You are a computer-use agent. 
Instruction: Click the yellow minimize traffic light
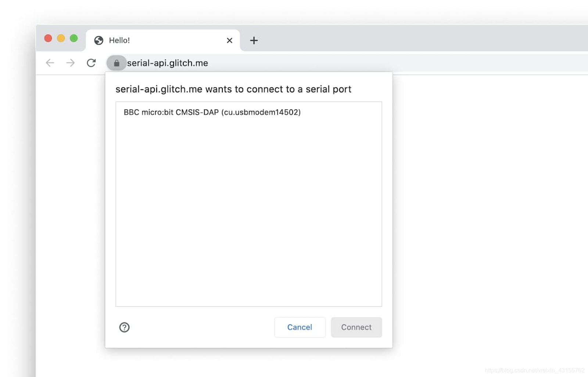61,38
